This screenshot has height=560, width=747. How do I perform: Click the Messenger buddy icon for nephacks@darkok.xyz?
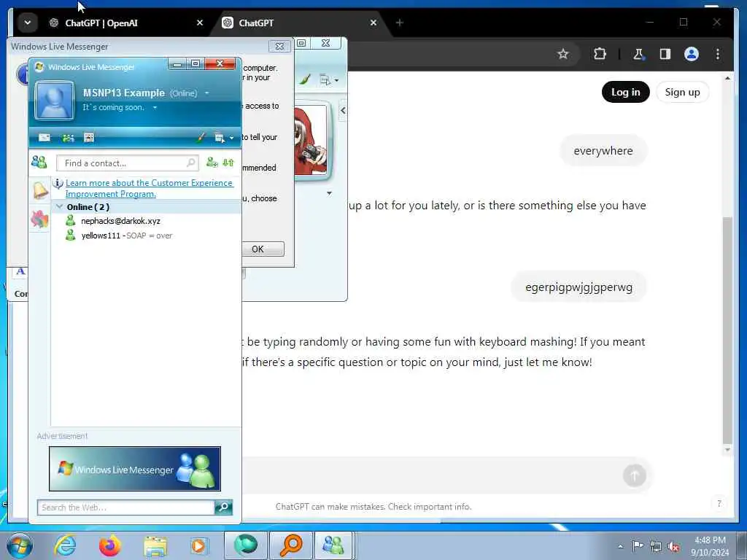click(71, 220)
